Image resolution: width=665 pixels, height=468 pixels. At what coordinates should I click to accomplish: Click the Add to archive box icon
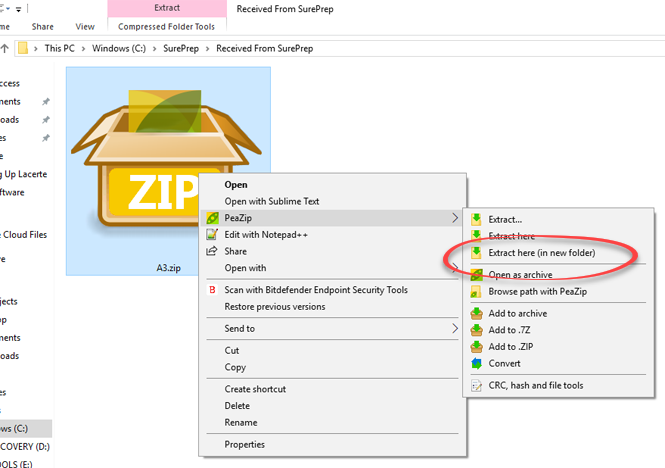point(476,314)
